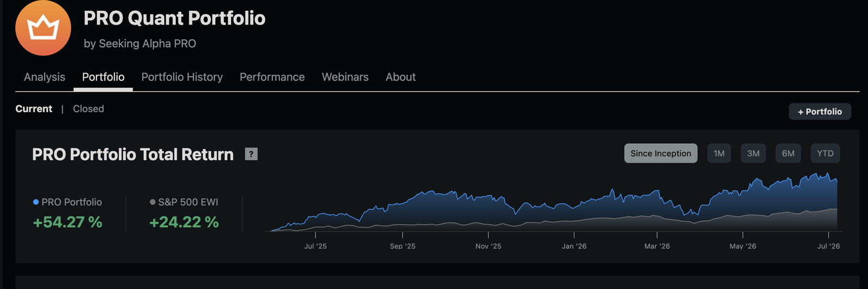The image size is (868, 289).
Task: Click the May '26 axis label
Action: click(743, 246)
